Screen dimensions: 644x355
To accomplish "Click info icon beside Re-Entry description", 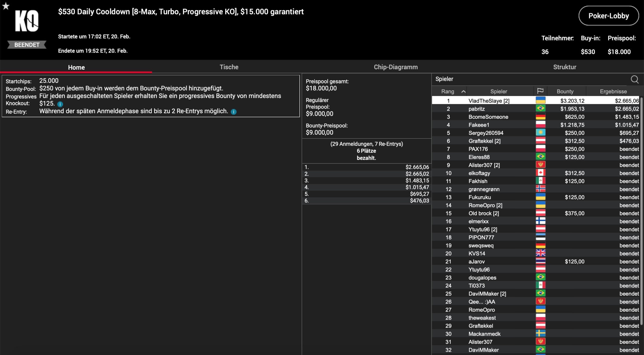I will (x=233, y=112).
